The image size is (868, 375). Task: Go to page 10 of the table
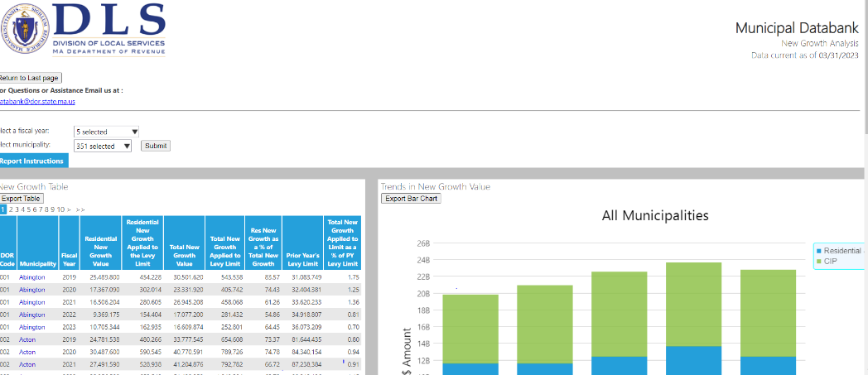click(60, 210)
